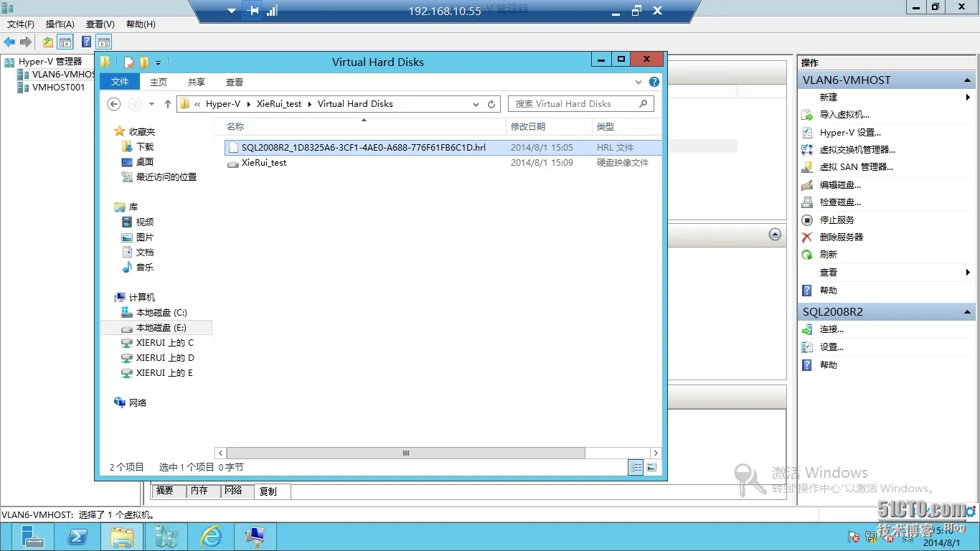The width and height of the screenshot is (980, 551).
Task: Toggle the action pane icon in Hyper-V Manager toolbar
Action: (x=104, y=42)
